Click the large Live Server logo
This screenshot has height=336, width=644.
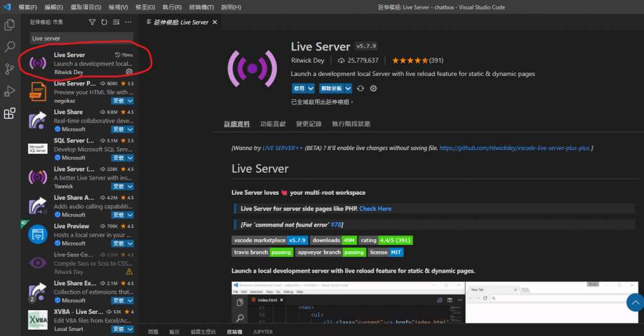253,68
